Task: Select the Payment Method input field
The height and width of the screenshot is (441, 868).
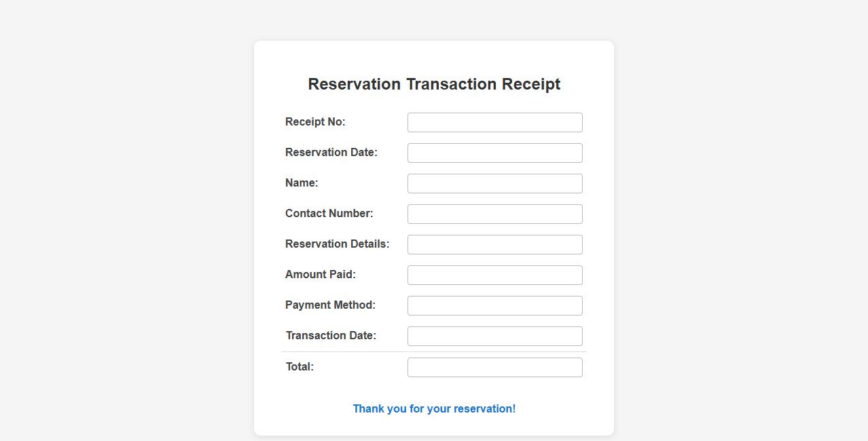Action: (494, 306)
